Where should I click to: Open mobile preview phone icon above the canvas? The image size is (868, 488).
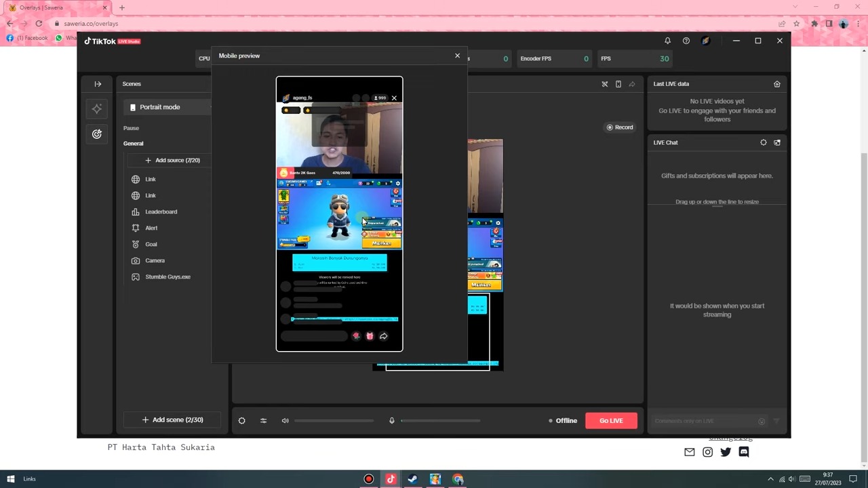click(x=618, y=84)
